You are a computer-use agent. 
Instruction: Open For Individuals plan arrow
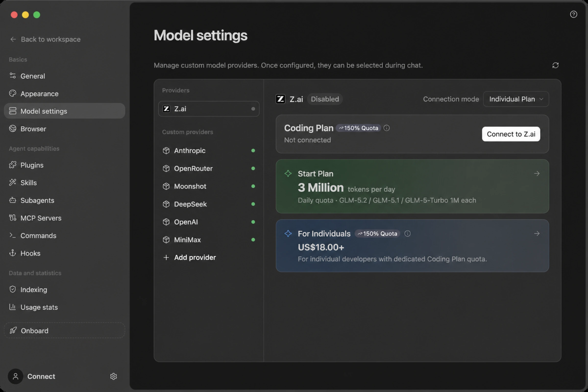537,233
